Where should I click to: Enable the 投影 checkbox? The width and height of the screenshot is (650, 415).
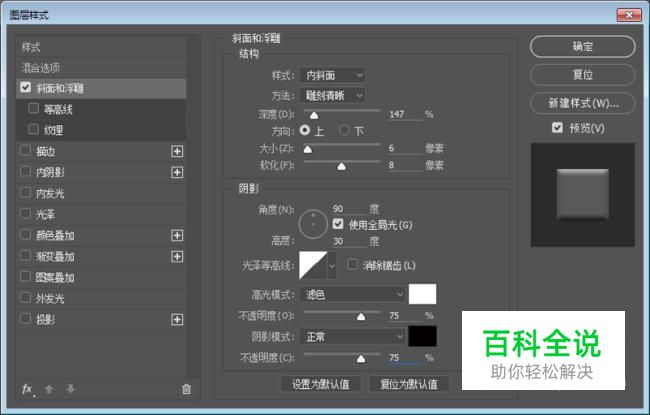(x=25, y=319)
